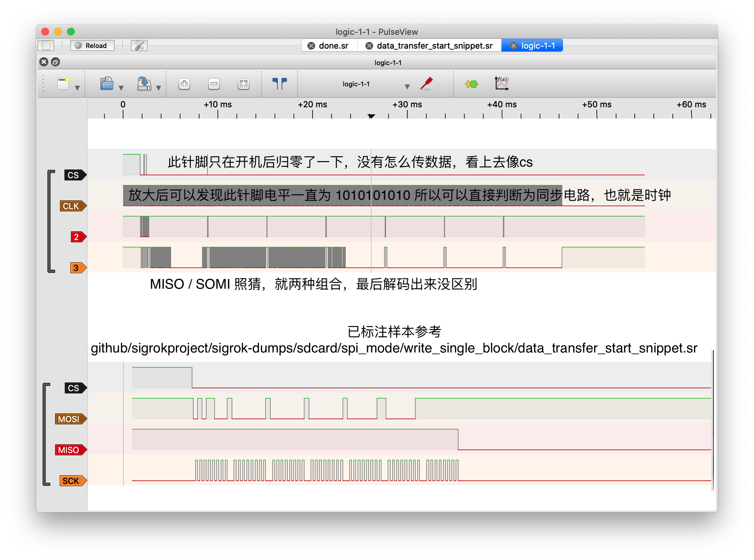
Task: Click the New View toolbar icon
Action: point(63,83)
